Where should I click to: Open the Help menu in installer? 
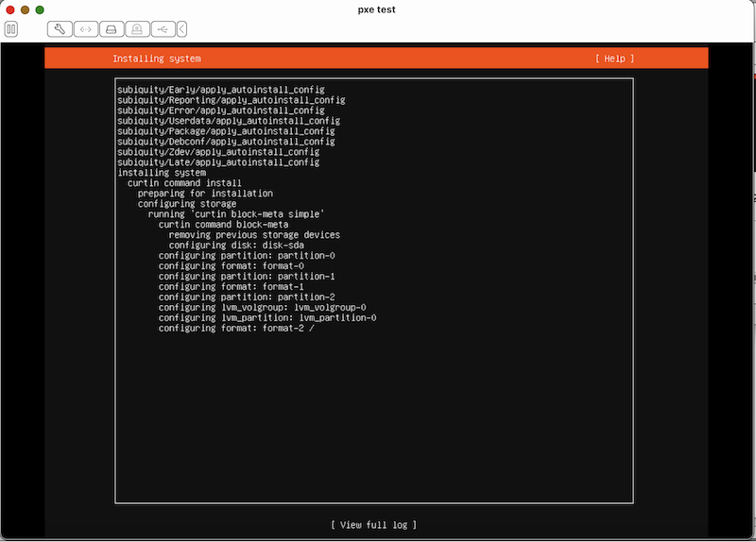coord(614,59)
